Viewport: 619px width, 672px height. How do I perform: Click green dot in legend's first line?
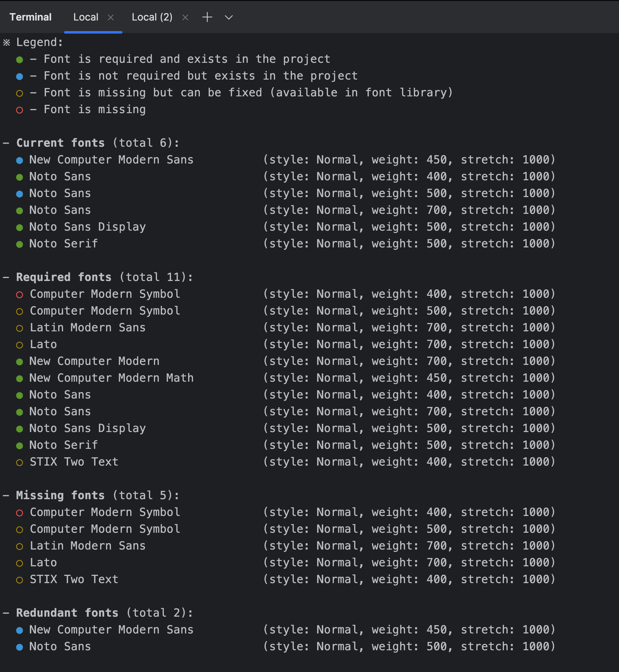click(20, 60)
